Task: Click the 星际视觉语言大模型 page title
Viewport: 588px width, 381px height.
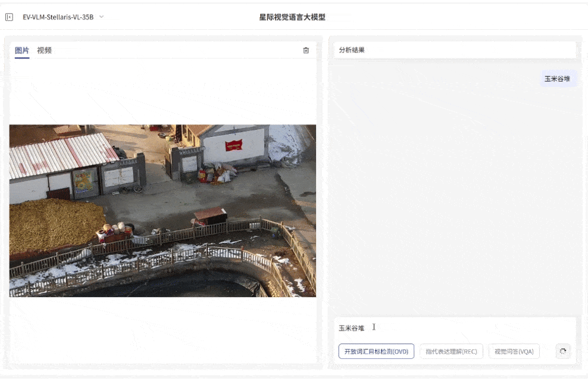Action: click(x=292, y=17)
